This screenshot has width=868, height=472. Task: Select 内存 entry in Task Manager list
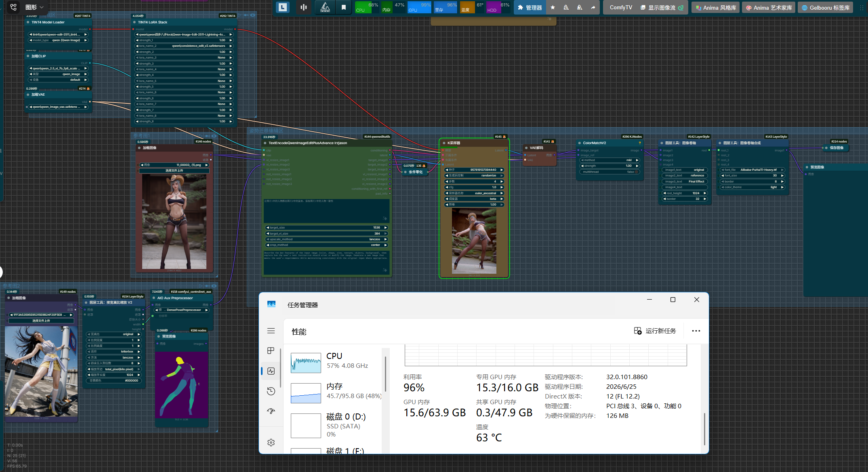coord(335,392)
